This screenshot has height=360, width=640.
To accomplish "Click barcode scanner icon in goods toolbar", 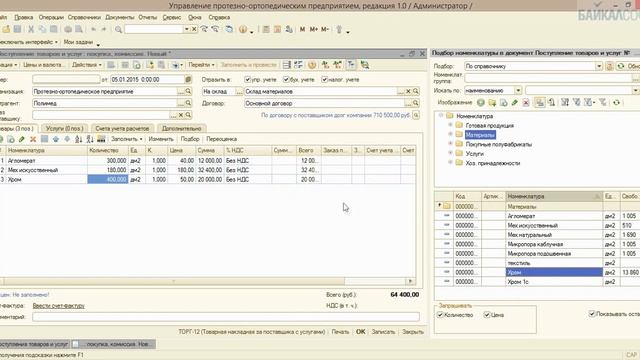I will 101,139.
